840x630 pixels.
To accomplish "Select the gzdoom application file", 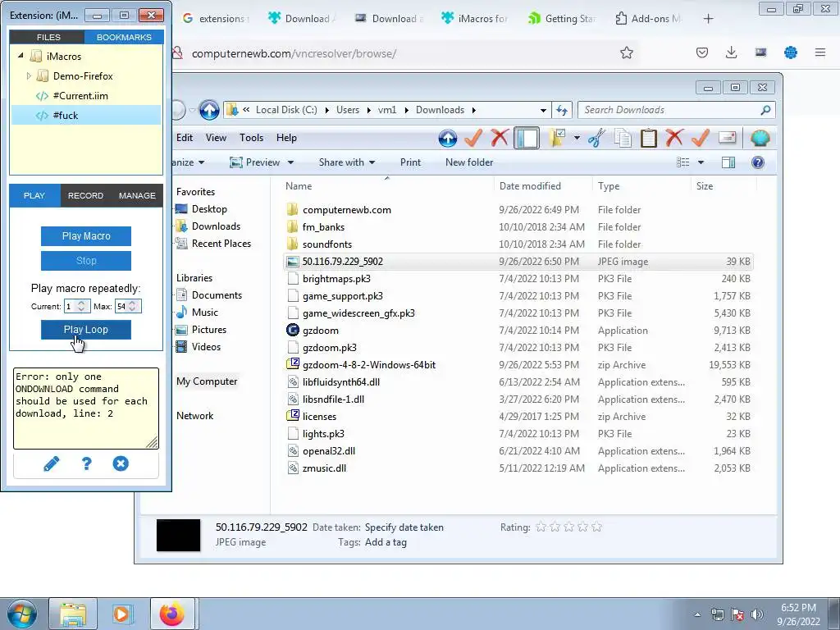I will tap(321, 331).
